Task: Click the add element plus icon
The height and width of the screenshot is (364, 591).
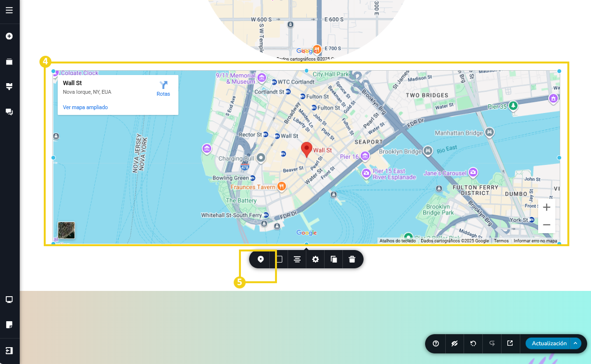Action: coord(9,36)
